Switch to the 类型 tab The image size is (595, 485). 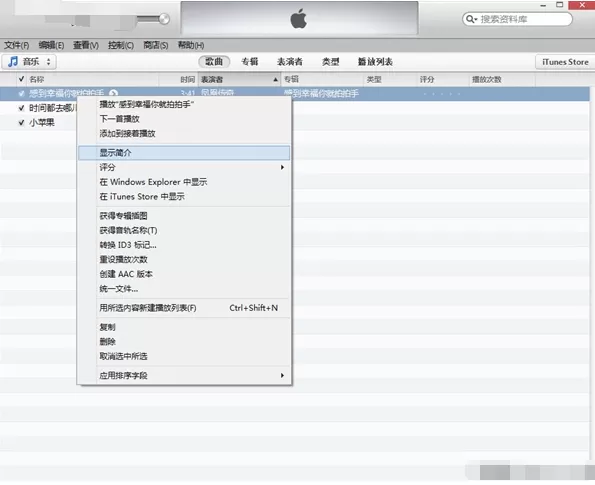[x=331, y=61]
